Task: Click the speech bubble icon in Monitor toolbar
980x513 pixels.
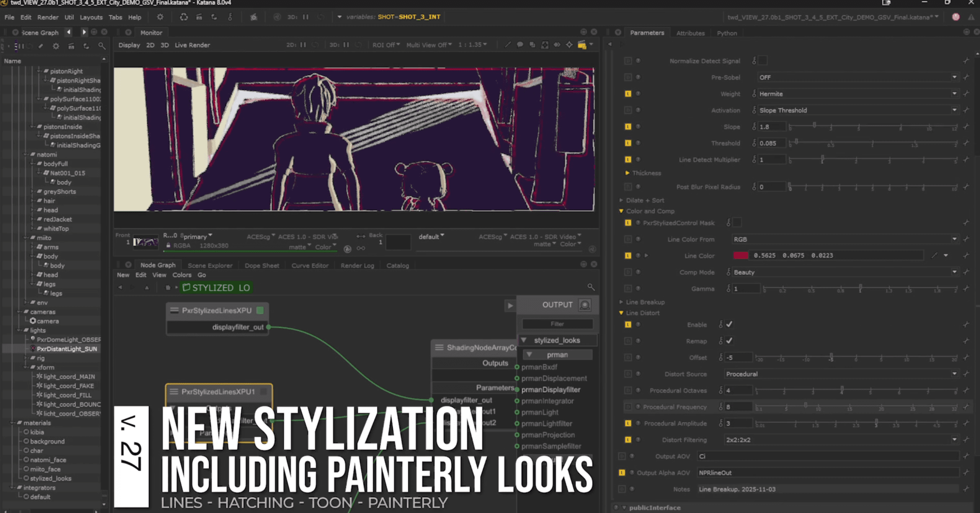Action: [520, 45]
